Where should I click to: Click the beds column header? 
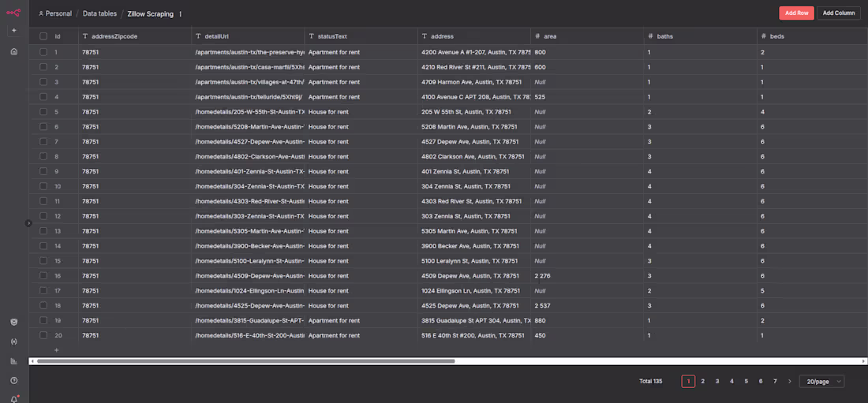tap(813, 36)
